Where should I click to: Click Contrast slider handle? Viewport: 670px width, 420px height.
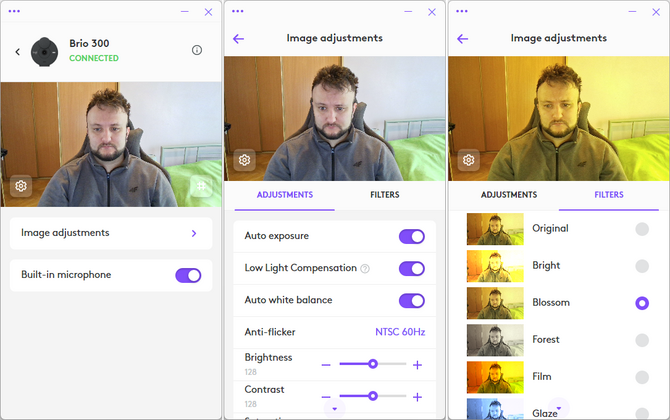tap(373, 396)
